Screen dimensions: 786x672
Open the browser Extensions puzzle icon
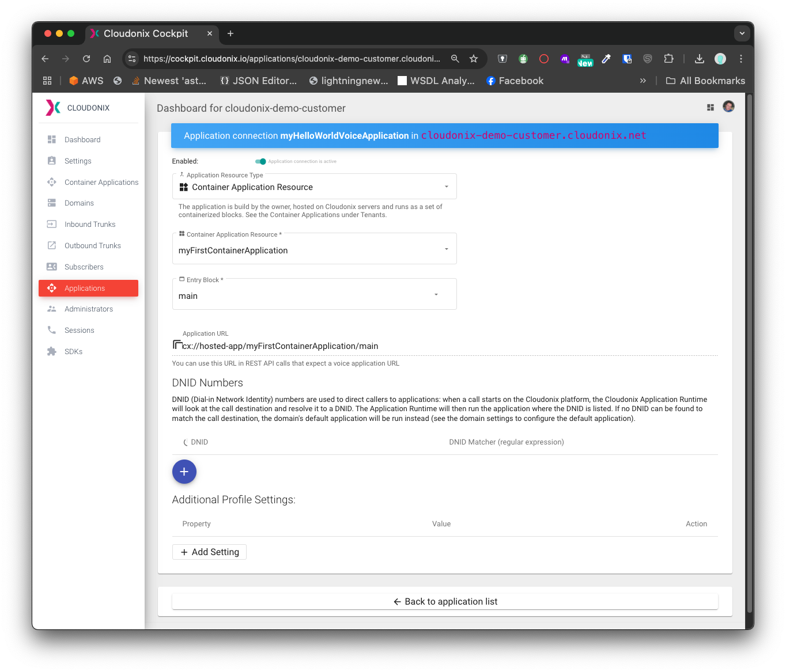point(668,59)
